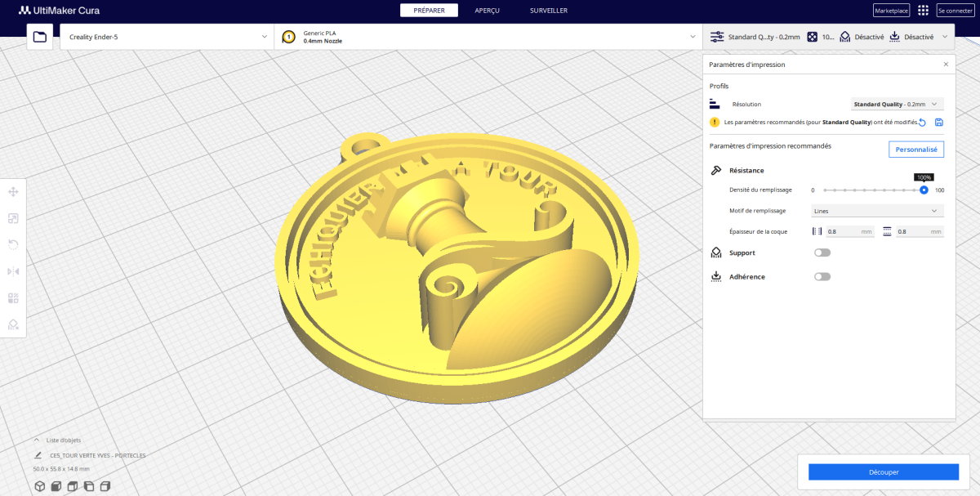Open the Résolution Standard Quality dropdown

896,105
